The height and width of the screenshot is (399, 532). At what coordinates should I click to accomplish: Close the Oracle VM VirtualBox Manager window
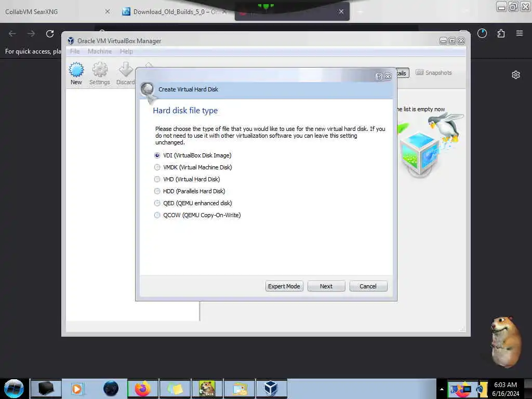coord(461,41)
